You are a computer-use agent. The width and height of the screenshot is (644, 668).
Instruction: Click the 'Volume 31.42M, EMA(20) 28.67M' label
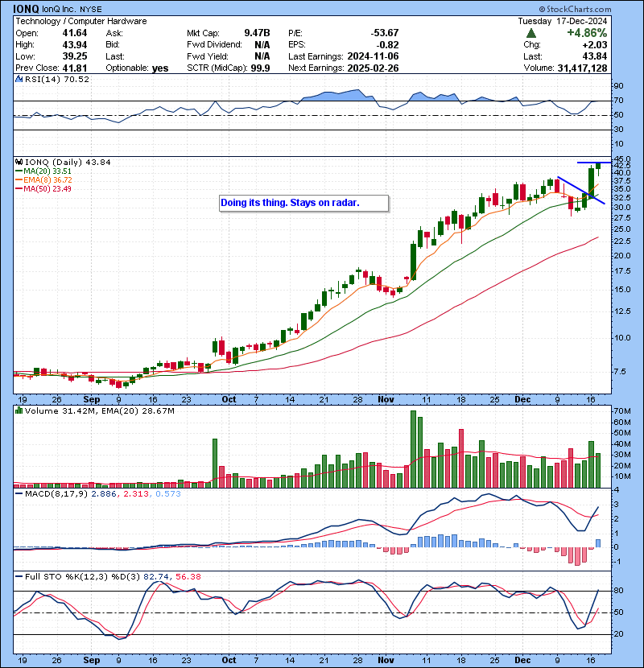click(x=100, y=411)
